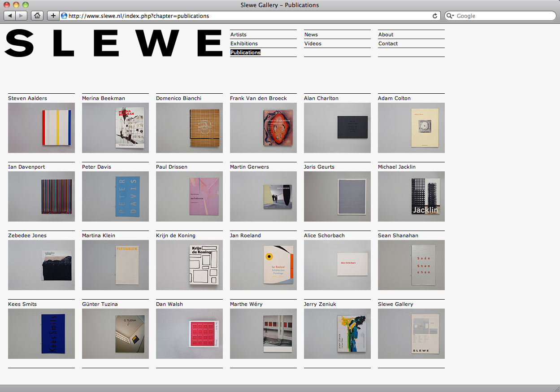Go to the News section

(x=311, y=35)
